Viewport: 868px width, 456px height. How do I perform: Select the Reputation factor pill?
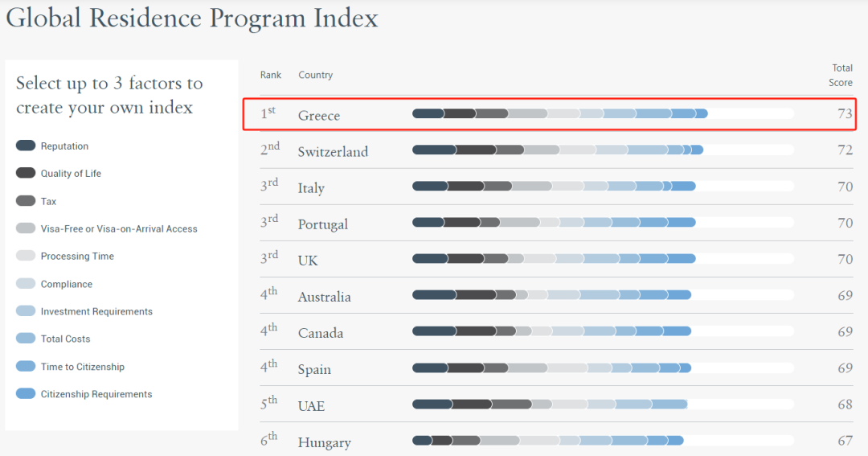[26, 146]
